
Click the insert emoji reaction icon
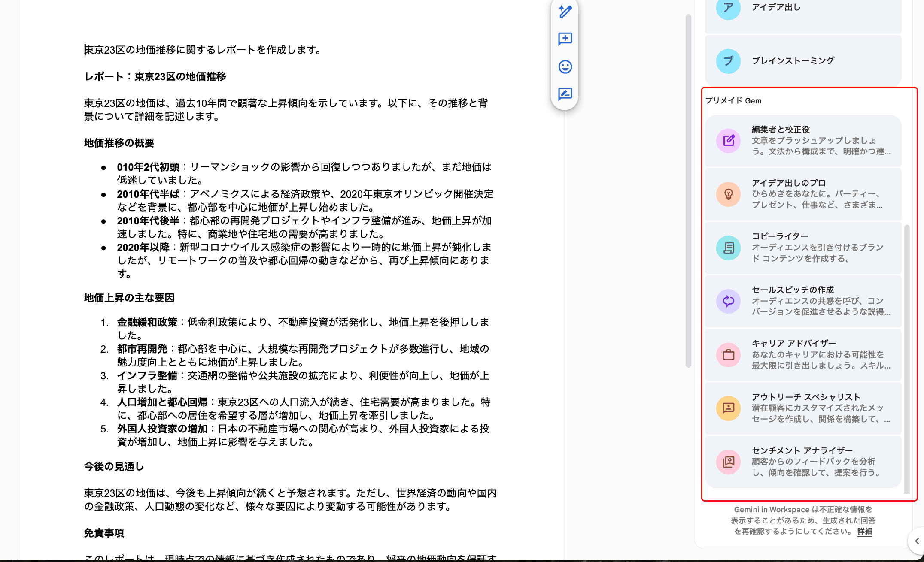(565, 66)
